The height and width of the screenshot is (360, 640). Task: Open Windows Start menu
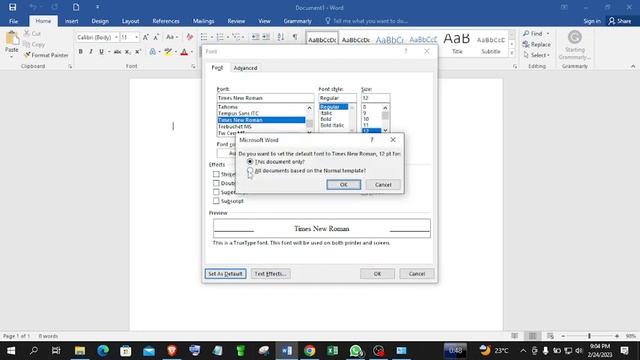pyautogui.click(x=11, y=351)
